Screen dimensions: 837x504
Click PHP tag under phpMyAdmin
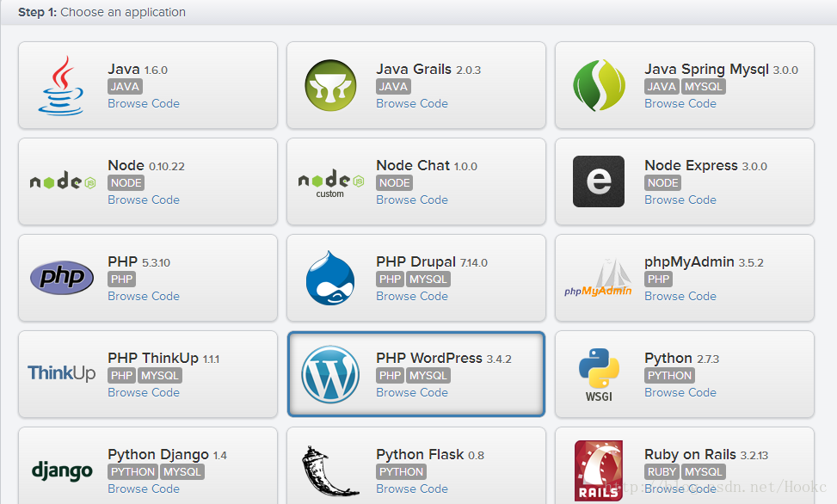tap(659, 279)
